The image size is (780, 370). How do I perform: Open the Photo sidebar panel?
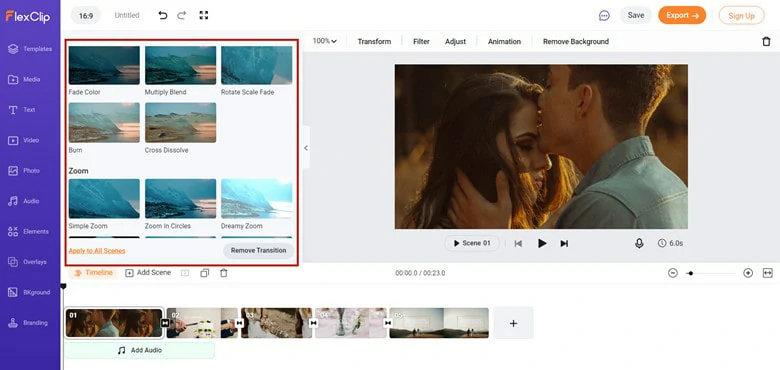[x=24, y=171]
